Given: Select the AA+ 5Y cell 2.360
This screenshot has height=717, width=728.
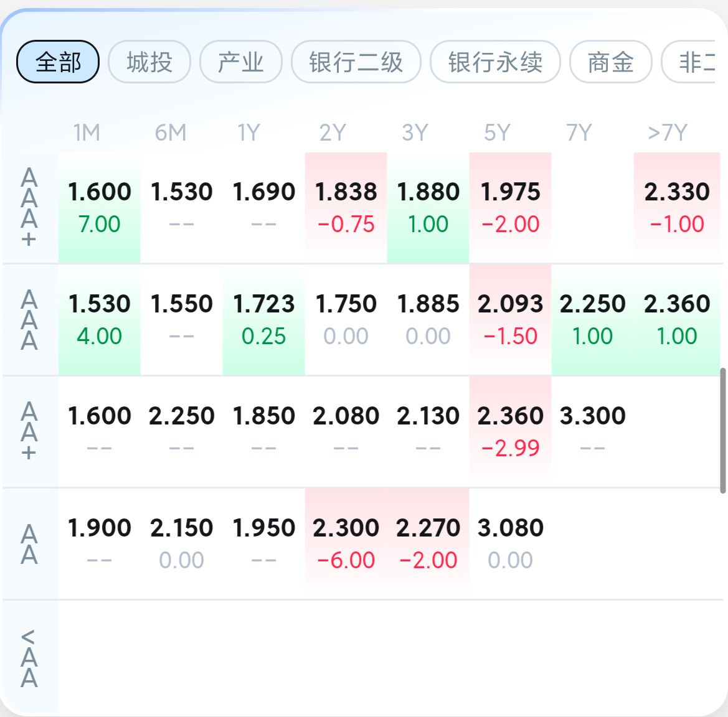Looking at the screenshot, I should [x=510, y=431].
